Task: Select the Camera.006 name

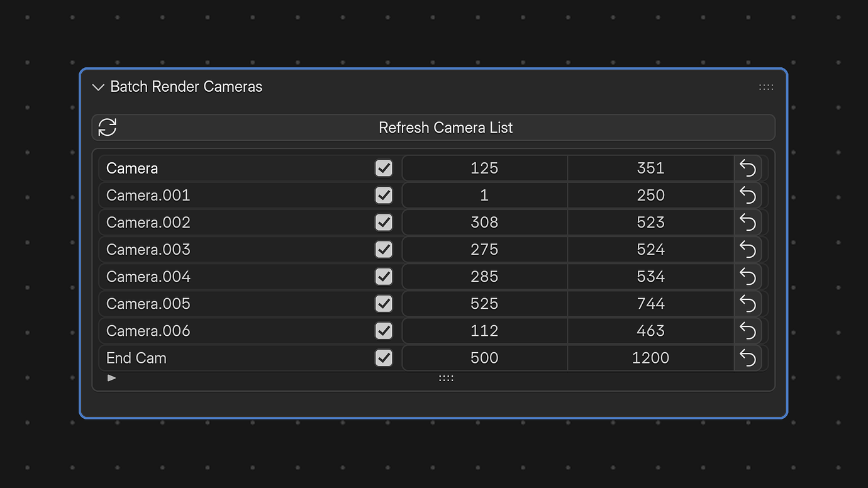Action: pos(148,331)
